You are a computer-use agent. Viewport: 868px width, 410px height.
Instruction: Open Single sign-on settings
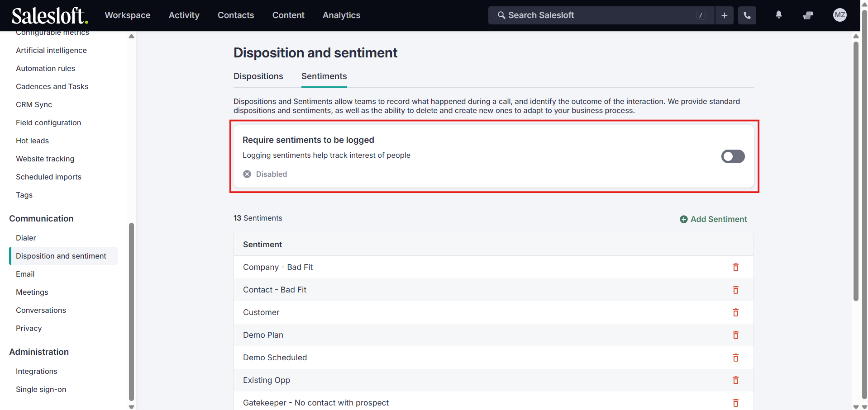point(41,389)
